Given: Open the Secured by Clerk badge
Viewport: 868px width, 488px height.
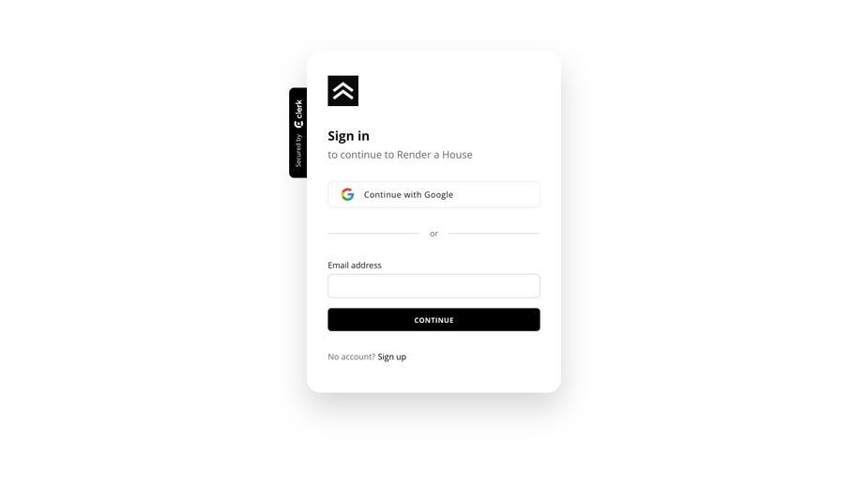Looking at the screenshot, I should click(x=297, y=133).
